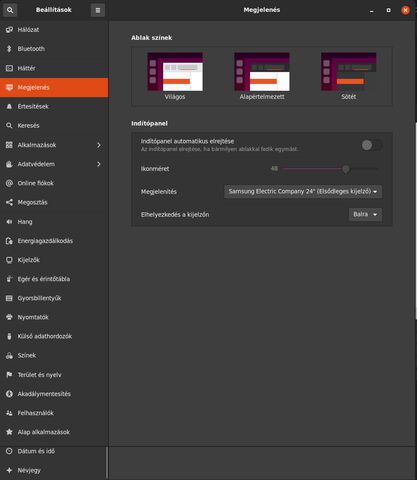The width and height of the screenshot is (417, 480).
Task: Open Értesítések settings label
Action: [x=33, y=106]
